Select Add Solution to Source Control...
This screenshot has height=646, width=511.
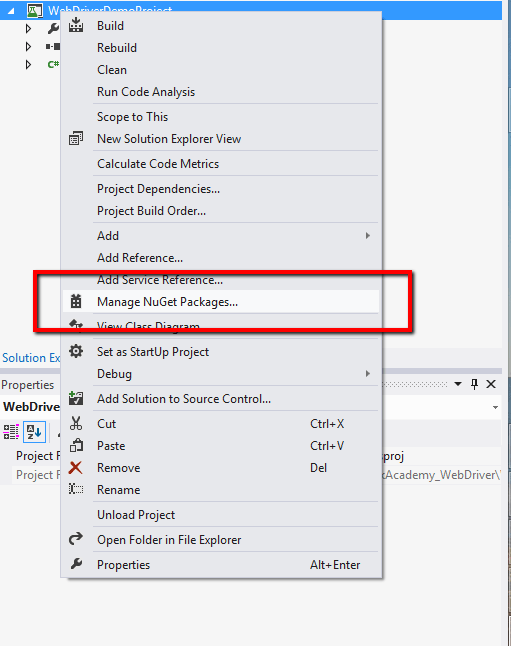click(220, 399)
